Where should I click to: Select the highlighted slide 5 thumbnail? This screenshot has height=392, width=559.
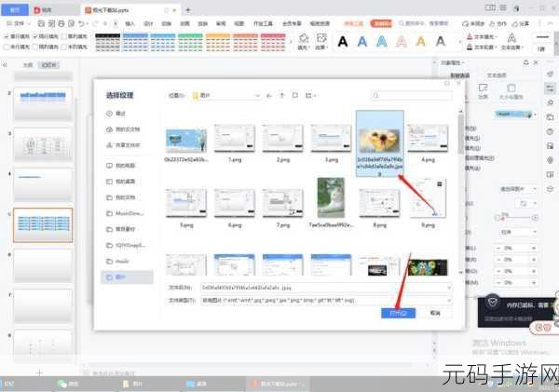coord(43,225)
